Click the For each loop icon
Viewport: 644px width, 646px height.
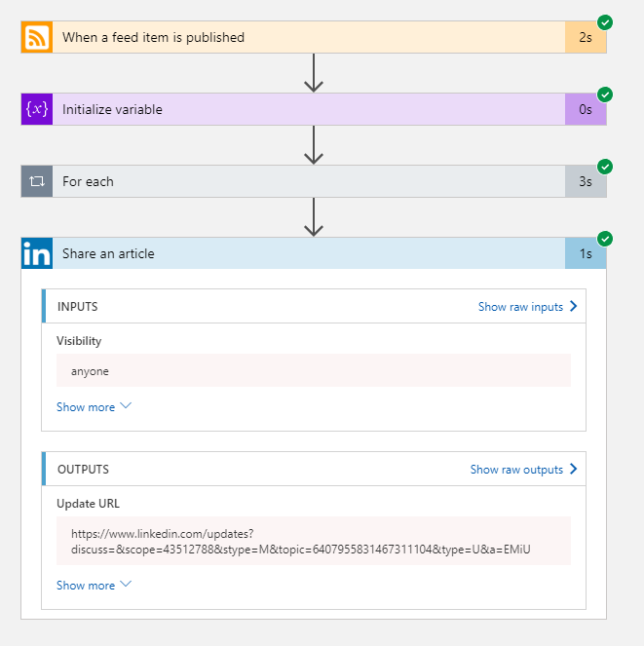pyautogui.click(x=37, y=181)
